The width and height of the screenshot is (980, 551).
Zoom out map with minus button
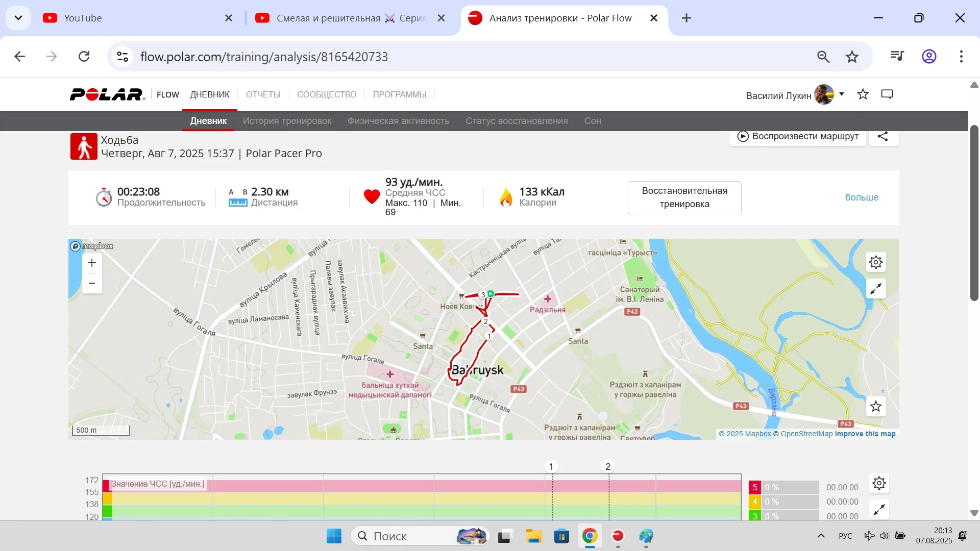coord(92,283)
